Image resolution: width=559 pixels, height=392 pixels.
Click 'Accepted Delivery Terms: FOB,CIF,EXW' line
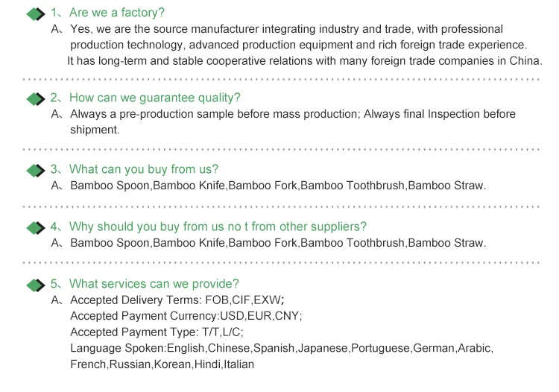point(177,300)
